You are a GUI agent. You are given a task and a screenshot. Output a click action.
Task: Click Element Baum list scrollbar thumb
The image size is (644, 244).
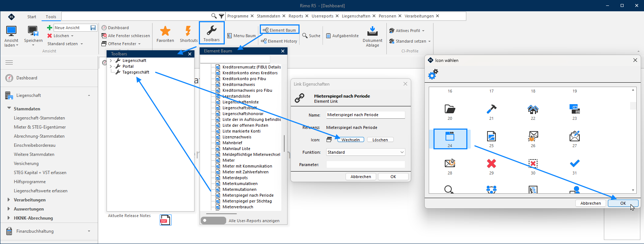point(284,143)
